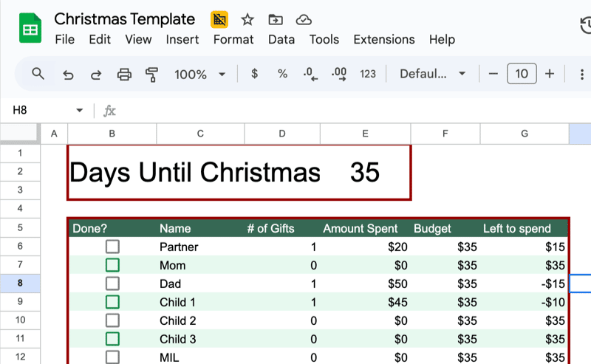Toggle the Done checkbox for Mom
Image resolution: width=591 pixels, height=364 pixels.
(112, 265)
